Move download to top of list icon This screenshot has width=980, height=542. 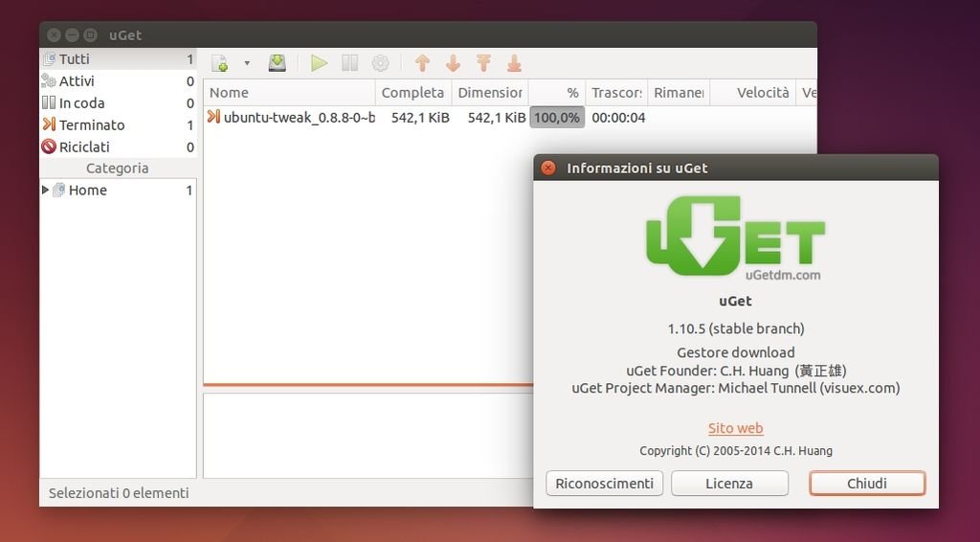pyautogui.click(x=483, y=63)
